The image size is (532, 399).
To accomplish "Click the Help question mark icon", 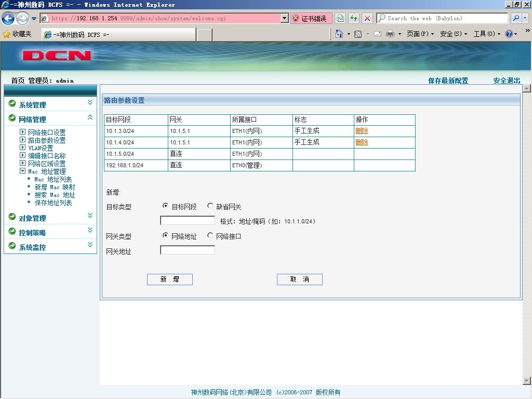I will pos(509,34).
